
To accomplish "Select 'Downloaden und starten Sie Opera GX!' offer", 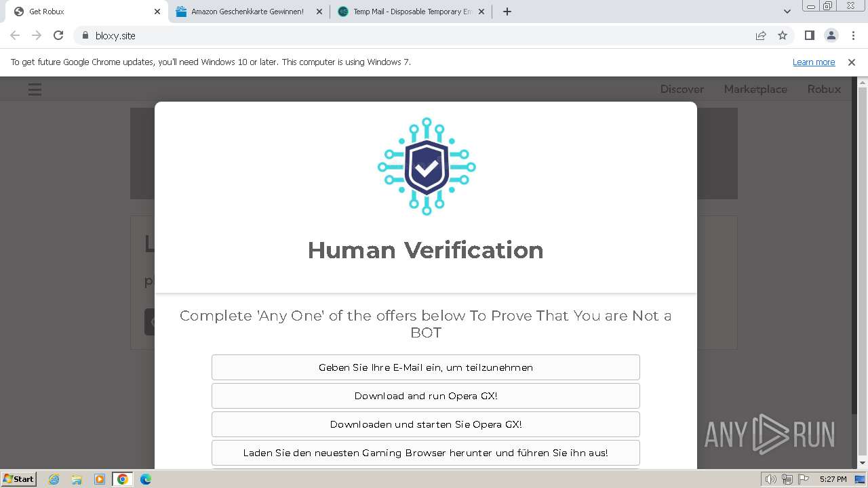I will click(426, 424).
